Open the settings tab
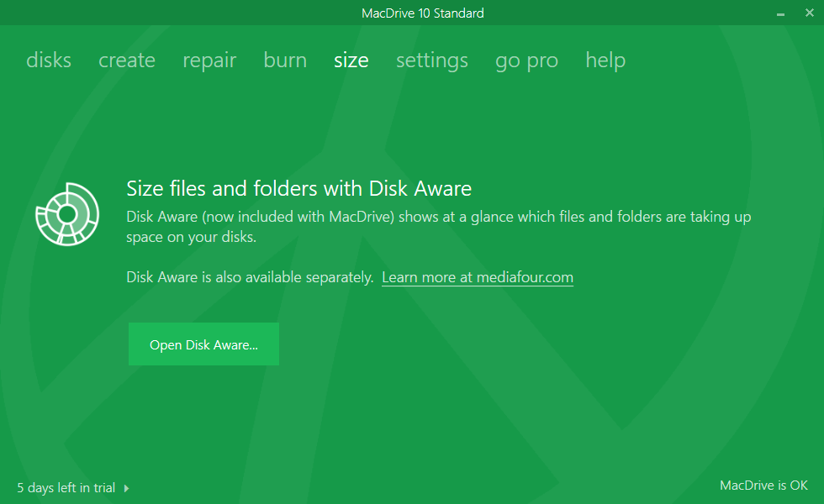 [432, 60]
